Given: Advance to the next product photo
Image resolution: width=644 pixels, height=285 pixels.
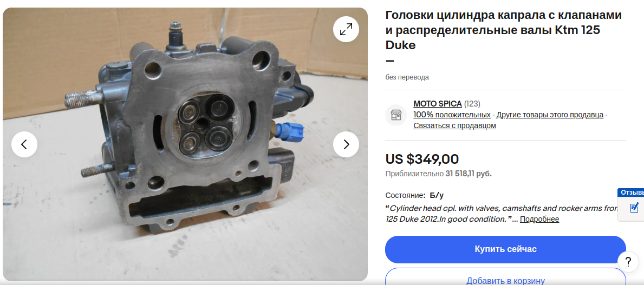Looking at the screenshot, I should click(x=346, y=144).
